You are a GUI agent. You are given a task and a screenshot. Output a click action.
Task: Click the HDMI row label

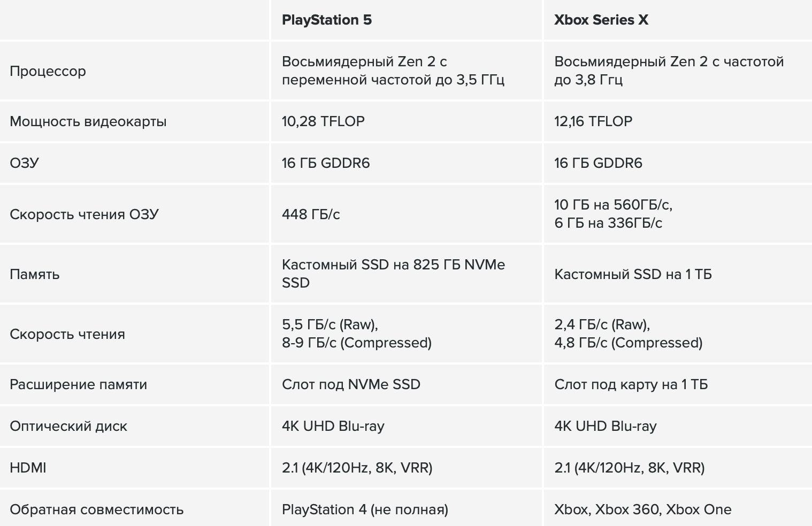coord(28,468)
